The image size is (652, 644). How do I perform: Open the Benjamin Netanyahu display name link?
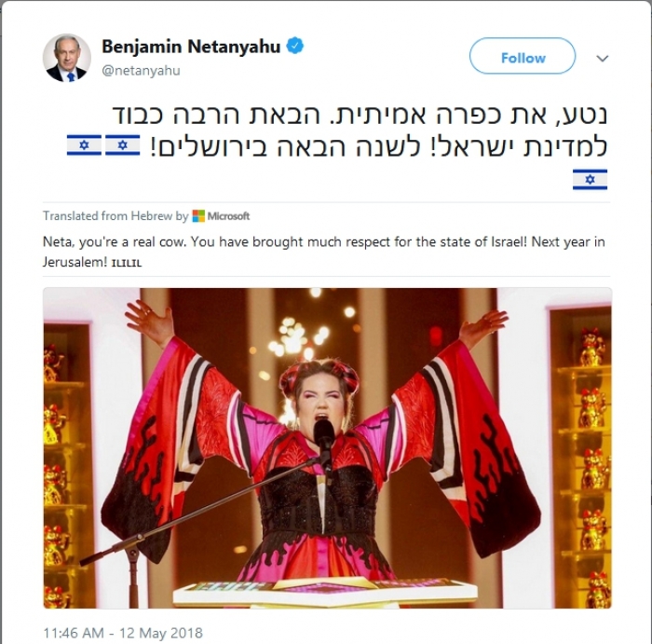click(x=191, y=47)
